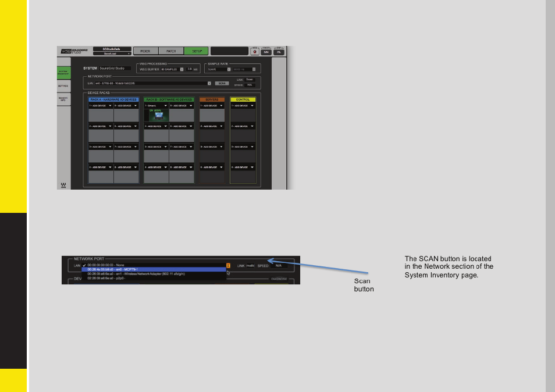The width and height of the screenshot is (555, 392).
Task: Open Rack A slot 2 Add Device dropdown
Action: click(x=101, y=126)
